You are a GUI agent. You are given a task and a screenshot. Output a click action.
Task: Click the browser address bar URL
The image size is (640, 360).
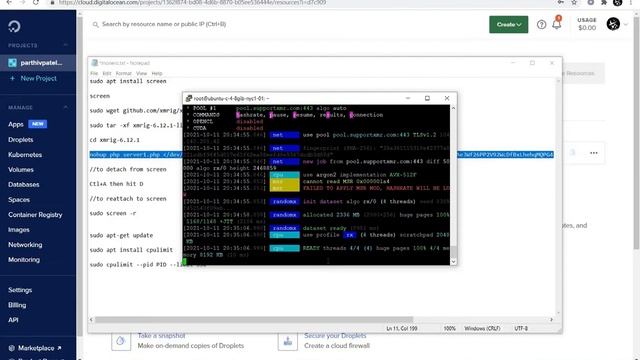192,2
